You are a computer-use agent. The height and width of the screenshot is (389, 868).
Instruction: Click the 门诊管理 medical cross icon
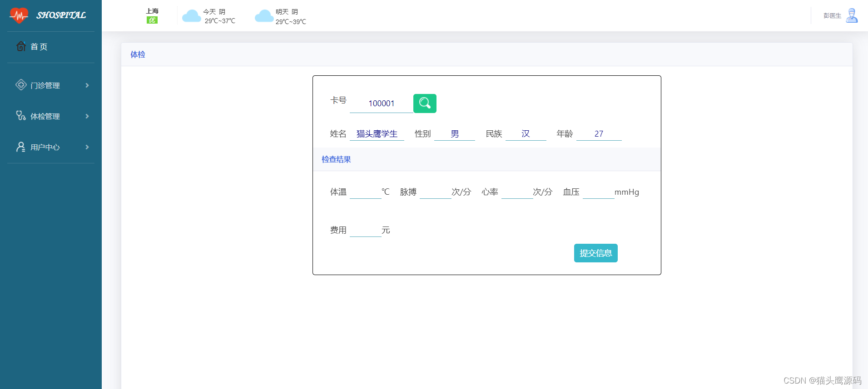21,85
